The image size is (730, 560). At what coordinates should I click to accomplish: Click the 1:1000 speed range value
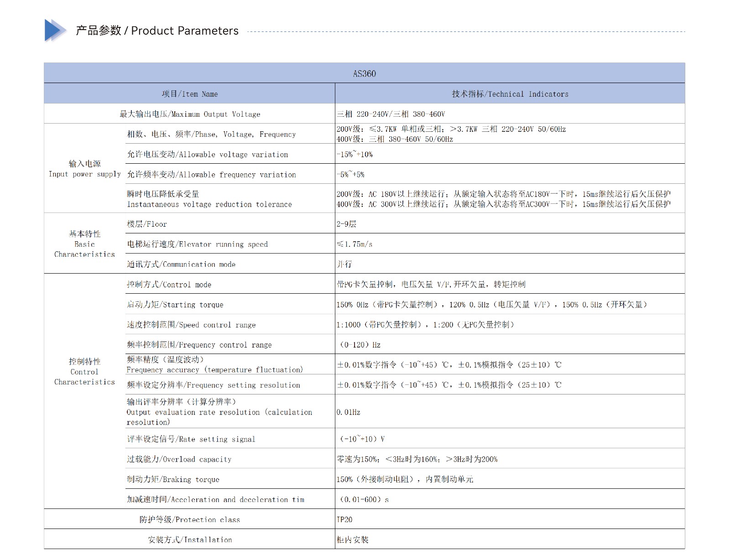click(x=426, y=325)
